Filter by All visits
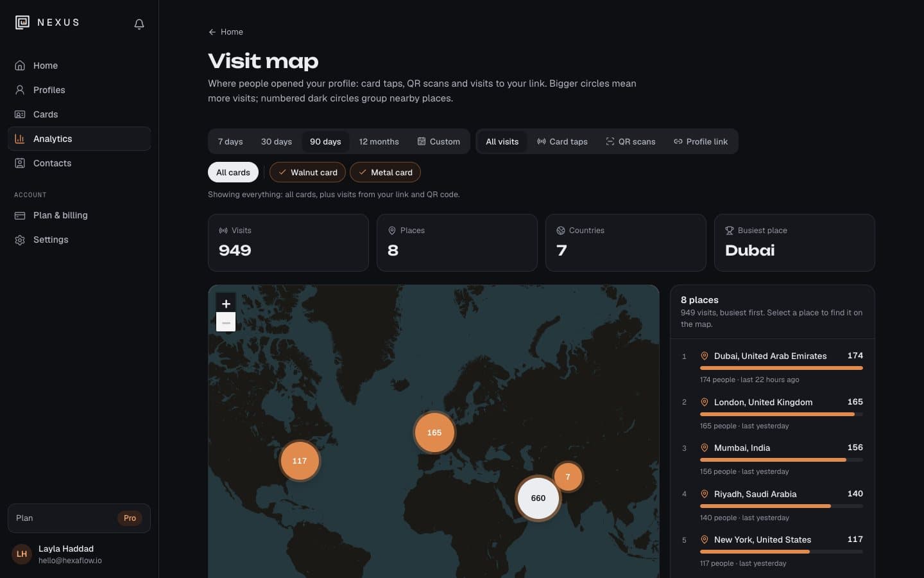The width and height of the screenshot is (924, 578). coord(502,141)
